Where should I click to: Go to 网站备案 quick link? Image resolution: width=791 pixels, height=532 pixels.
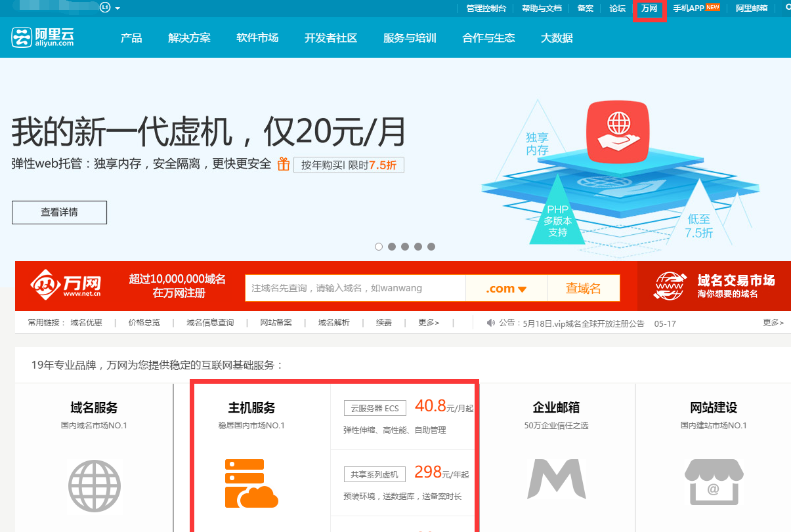pos(276,323)
